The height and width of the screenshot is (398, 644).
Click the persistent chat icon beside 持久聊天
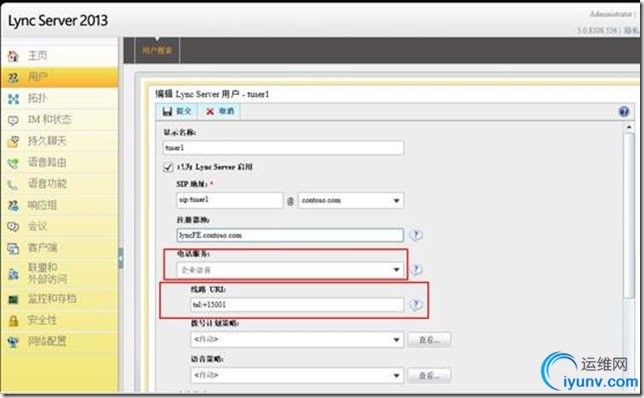(13, 141)
